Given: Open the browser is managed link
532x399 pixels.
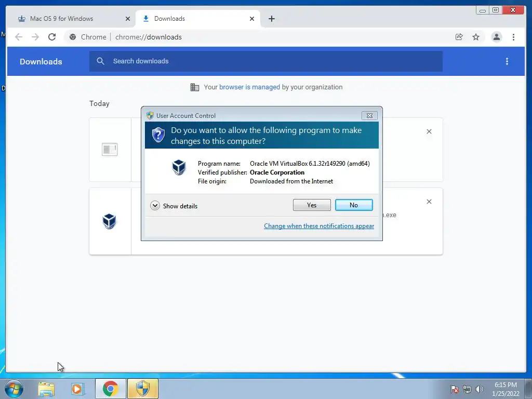Looking at the screenshot, I should click(249, 87).
